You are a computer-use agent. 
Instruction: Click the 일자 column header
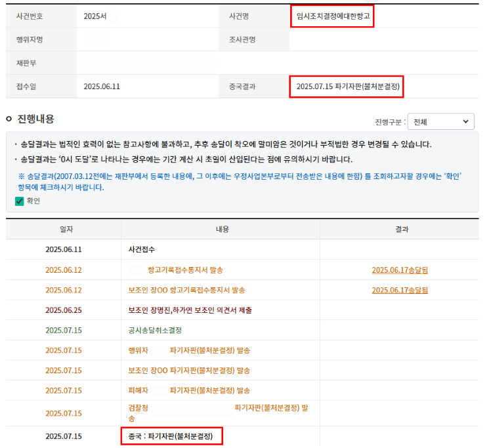click(64, 230)
